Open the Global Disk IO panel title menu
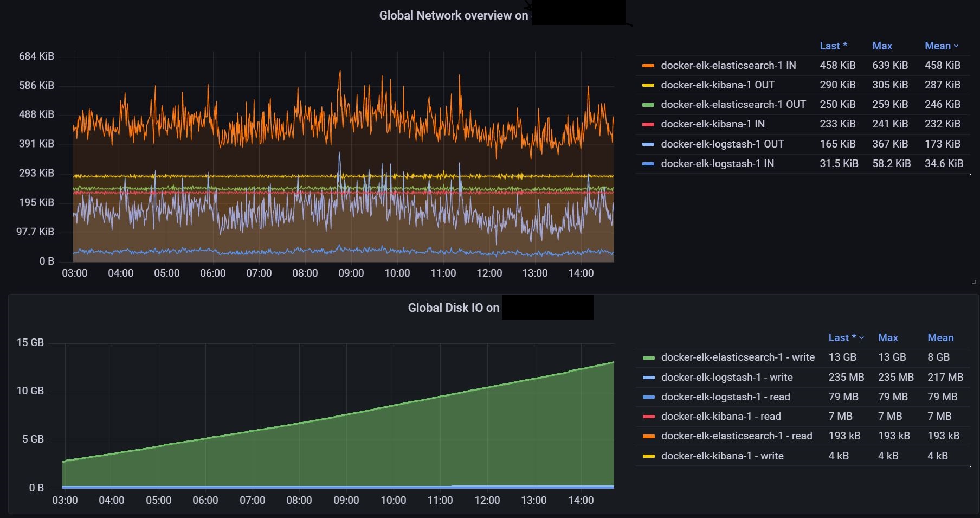Viewport: 980px width, 518px height. [453, 308]
